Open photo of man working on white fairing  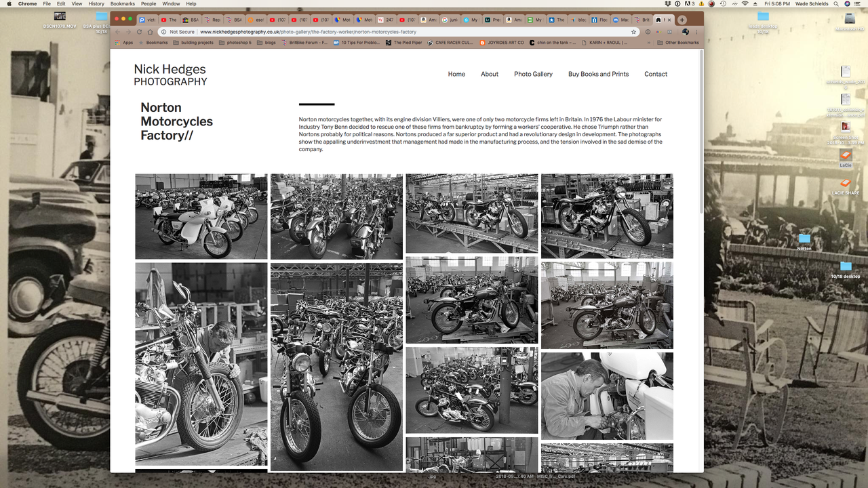coord(607,396)
